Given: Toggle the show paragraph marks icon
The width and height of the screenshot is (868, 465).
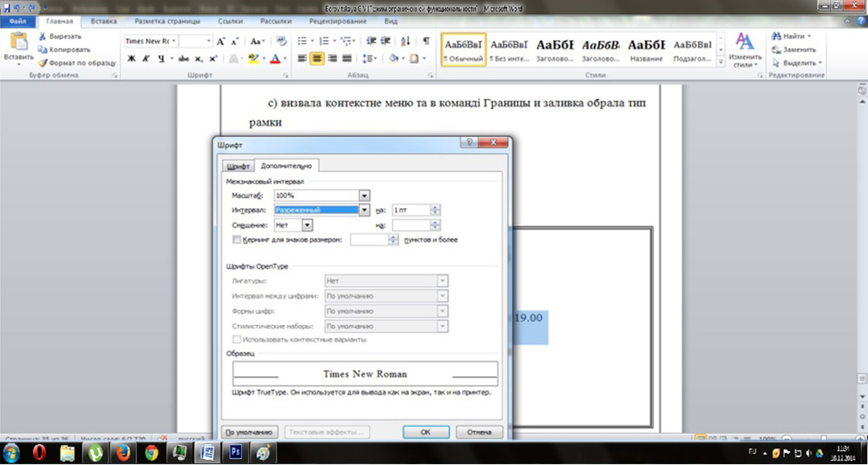Looking at the screenshot, I should [427, 41].
